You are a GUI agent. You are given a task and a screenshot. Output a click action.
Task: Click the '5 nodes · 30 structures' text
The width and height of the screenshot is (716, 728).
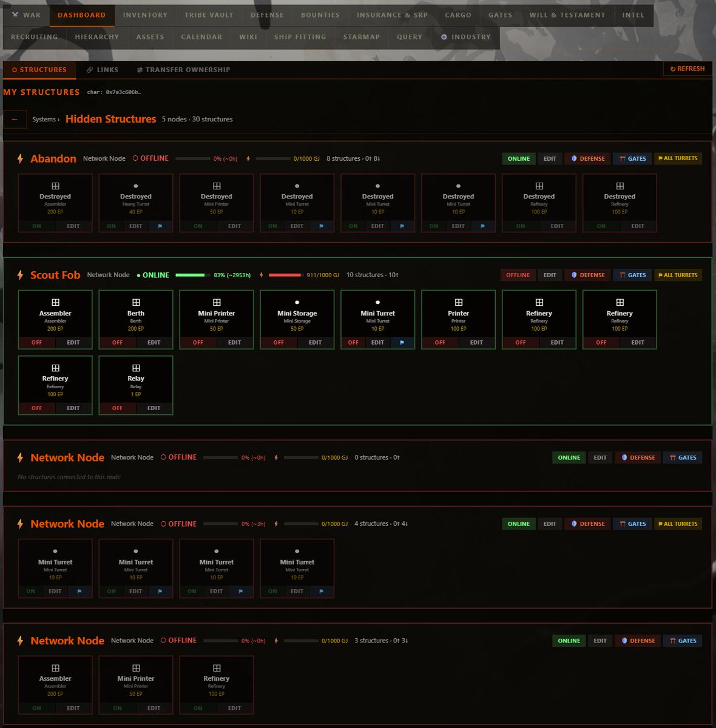(197, 120)
